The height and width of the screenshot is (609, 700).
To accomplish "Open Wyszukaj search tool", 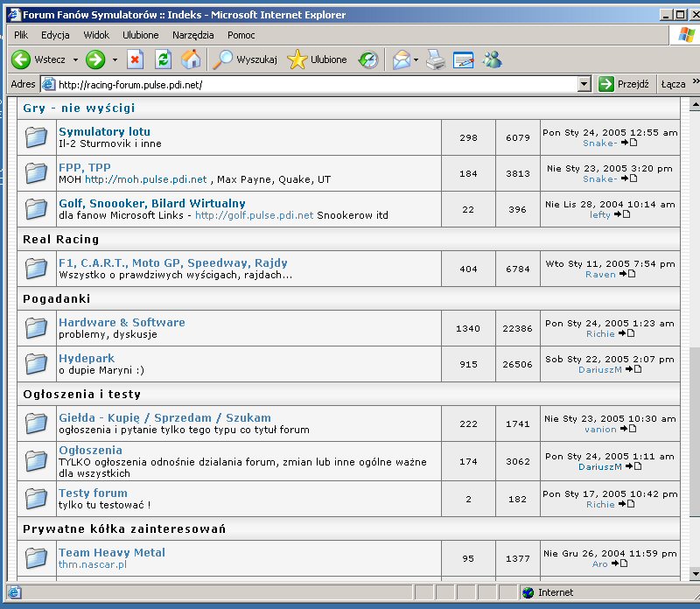I will point(245,59).
